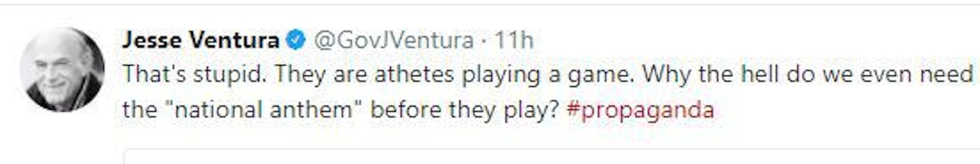Screen dimensions: 980x164
Task: Click the quoted phrase "national anthem"
Action: [x=263, y=110]
